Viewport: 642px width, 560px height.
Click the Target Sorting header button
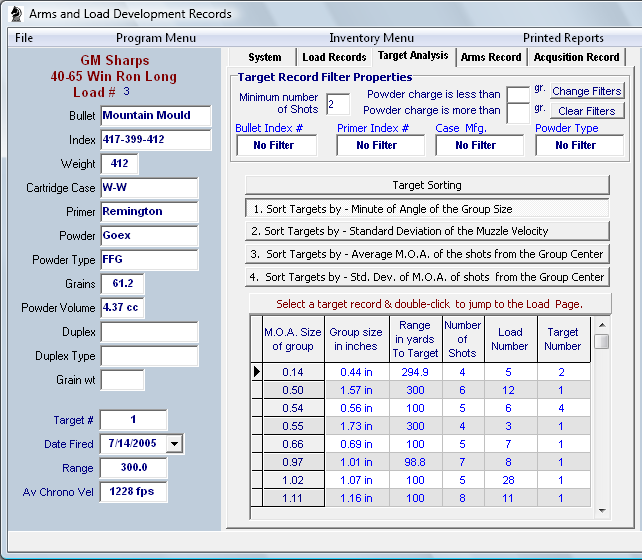(427, 185)
